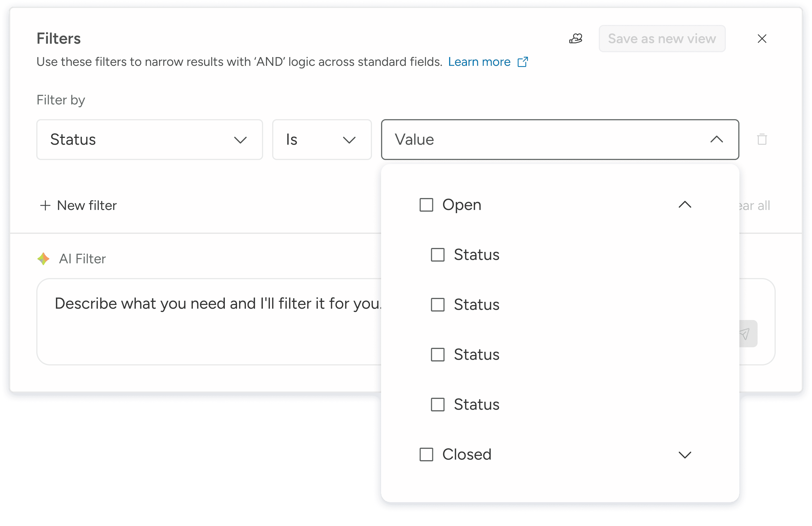
Task: Click the AI Filter sparkle icon
Action: (43, 259)
